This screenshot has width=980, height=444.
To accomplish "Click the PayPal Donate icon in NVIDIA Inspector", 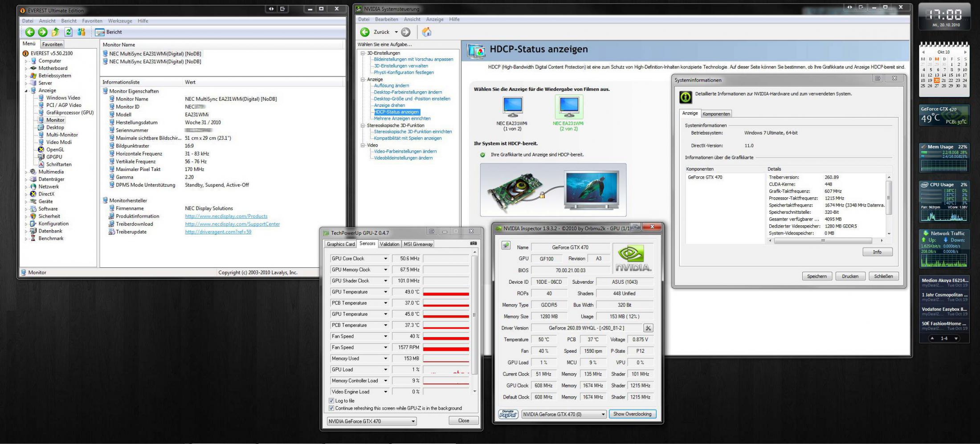I will pyautogui.click(x=508, y=414).
